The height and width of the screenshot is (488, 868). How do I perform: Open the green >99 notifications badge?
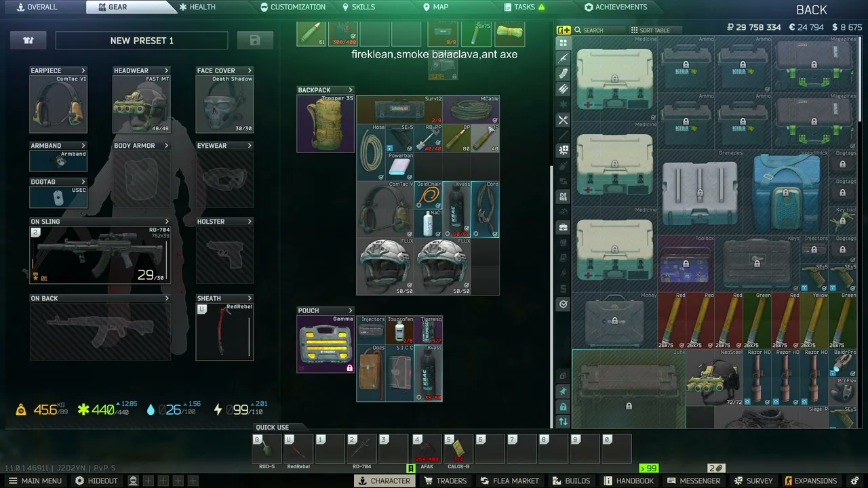coord(649,468)
